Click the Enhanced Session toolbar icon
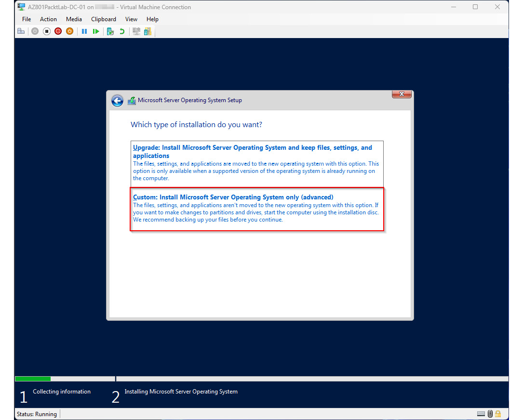523x420 pixels. (136, 31)
